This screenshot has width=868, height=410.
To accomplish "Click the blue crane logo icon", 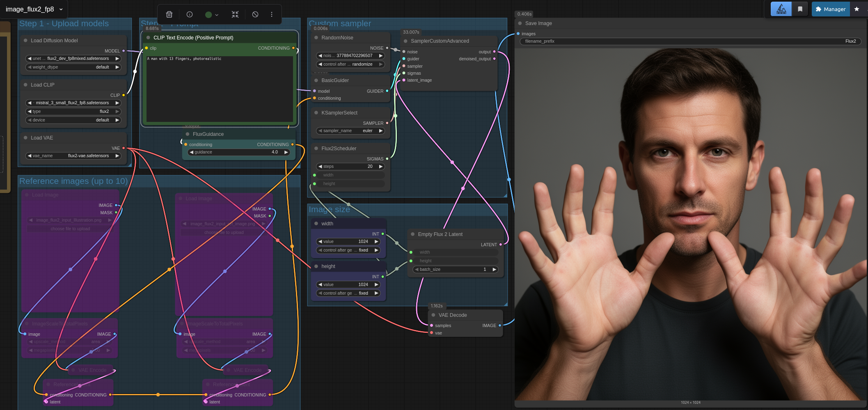I will (x=781, y=9).
